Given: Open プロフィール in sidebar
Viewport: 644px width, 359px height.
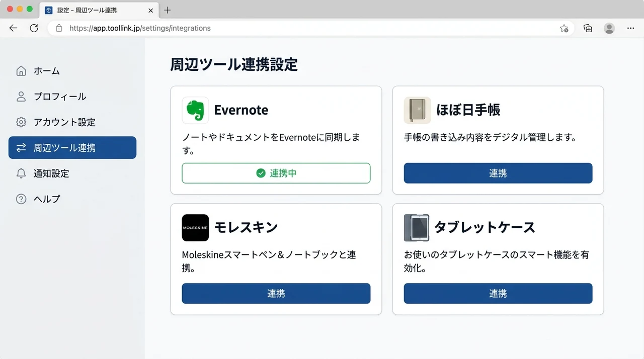Looking at the screenshot, I should click(72, 97).
